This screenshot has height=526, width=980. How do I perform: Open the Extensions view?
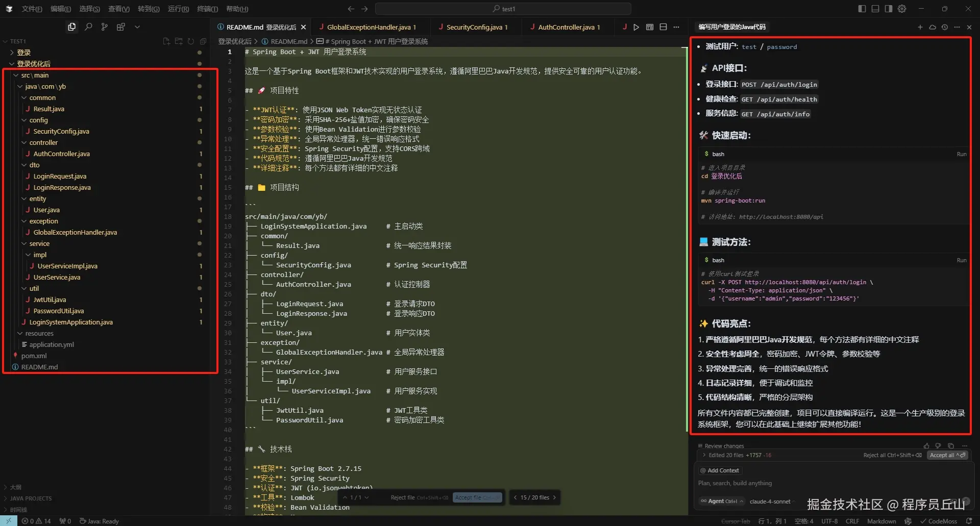[121, 27]
